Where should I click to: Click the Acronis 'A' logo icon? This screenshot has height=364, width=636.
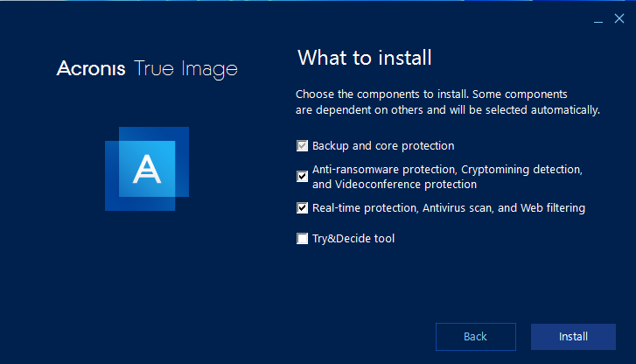pos(148,169)
